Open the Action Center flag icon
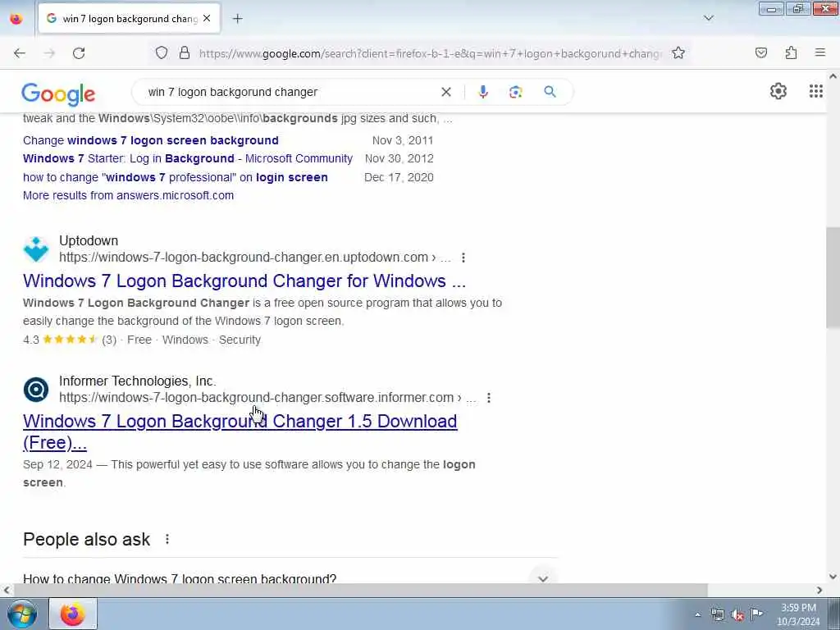The image size is (840, 630). click(756, 614)
